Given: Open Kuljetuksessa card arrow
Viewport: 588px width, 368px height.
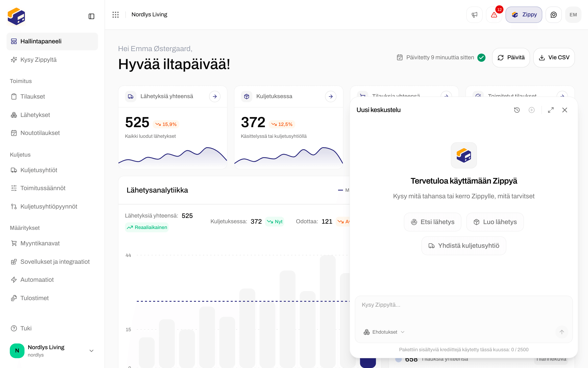Looking at the screenshot, I should (x=331, y=97).
